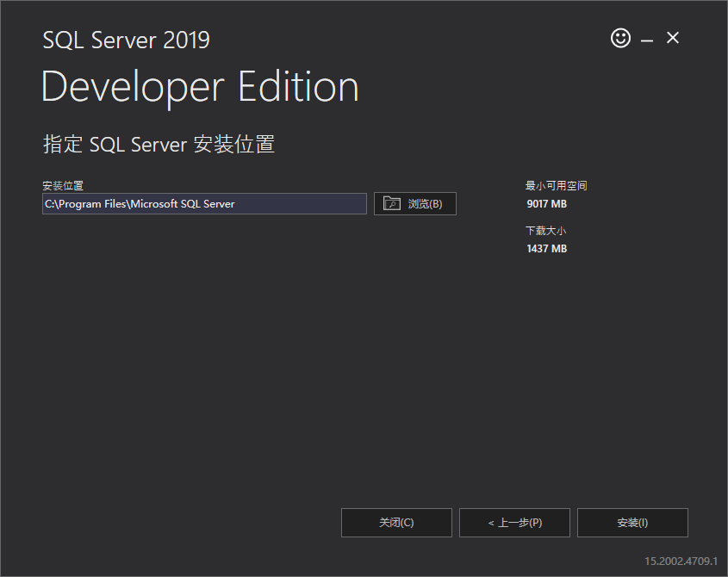Click the 下载大小 label
The width and height of the screenshot is (728, 577).
(x=545, y=231)
